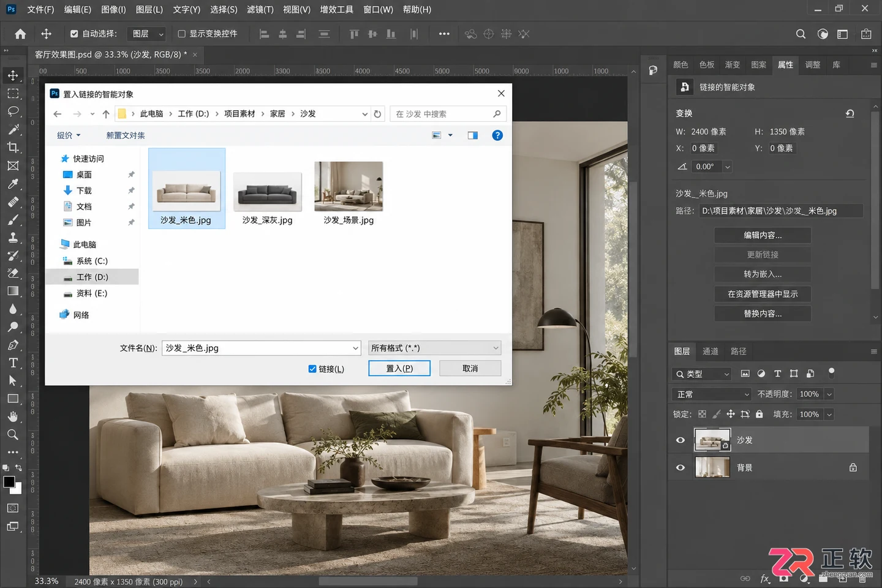Toggle the 自动选择 checkbox
Image resolution: width=882 pixels, height=588 pixels.
point(74,34)
